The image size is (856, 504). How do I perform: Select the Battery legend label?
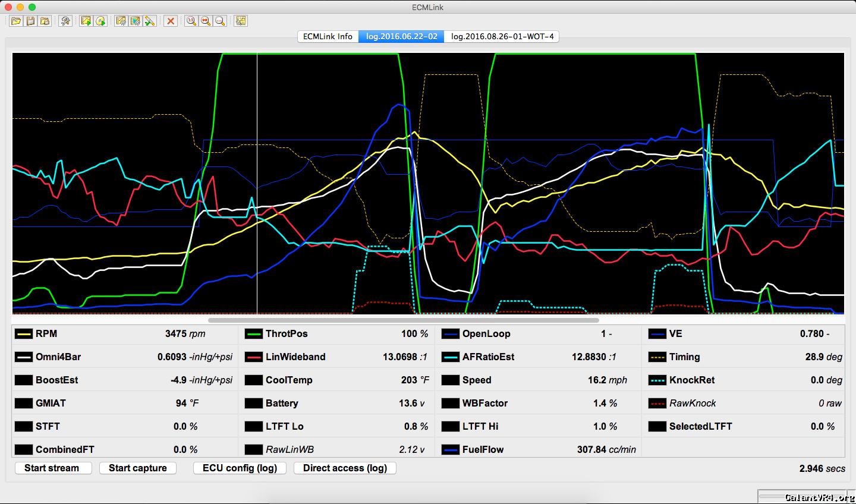(x=282, y=404)
